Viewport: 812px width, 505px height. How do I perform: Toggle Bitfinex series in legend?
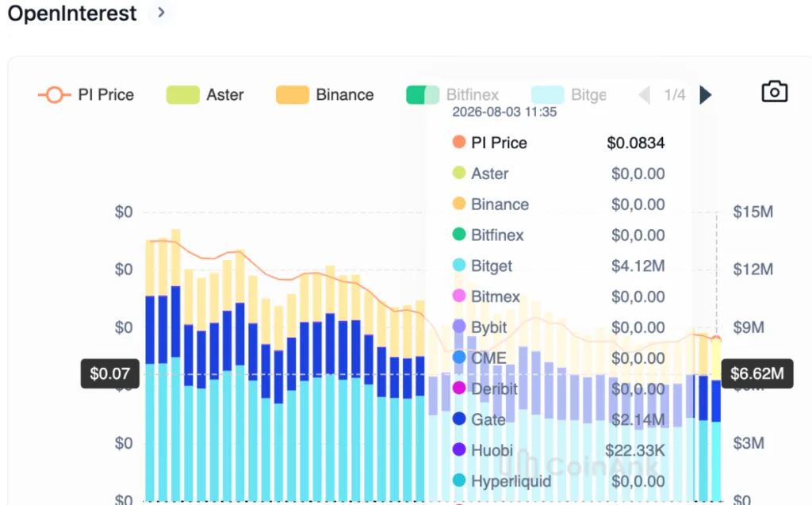(453, 95)
